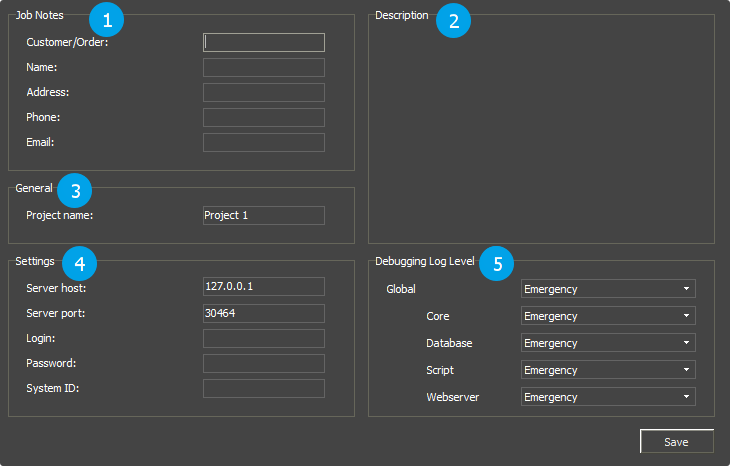Click the Server host field
The width and height of the screenshot is (730, 466).
point(264,286)
